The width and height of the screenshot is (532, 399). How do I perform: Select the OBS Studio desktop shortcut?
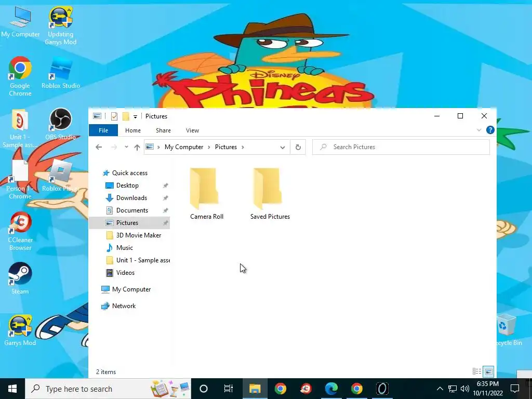pos(60,124)
